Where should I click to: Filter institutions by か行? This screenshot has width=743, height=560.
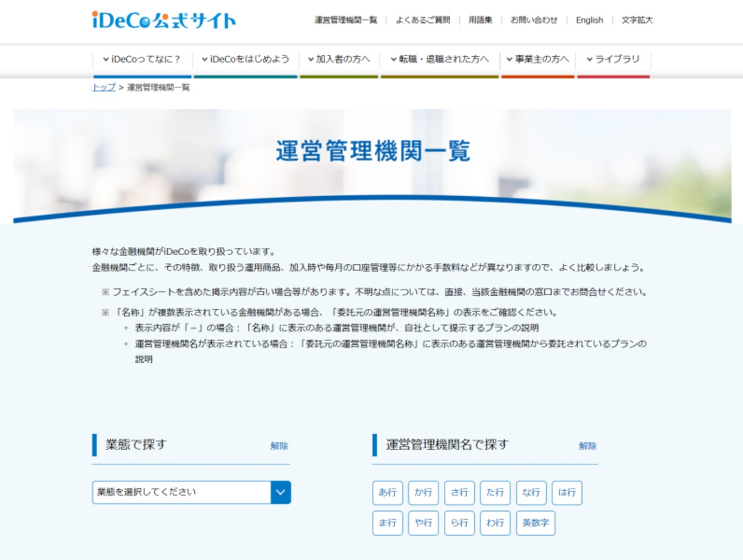click(x=424, y=493)
